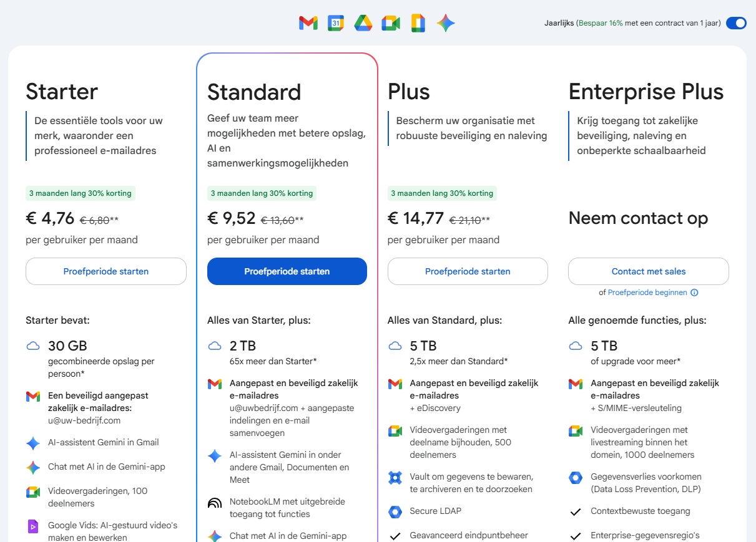Select the Google Docs icon in the header
The image size is (756, 542).
(x=417, y=23)
